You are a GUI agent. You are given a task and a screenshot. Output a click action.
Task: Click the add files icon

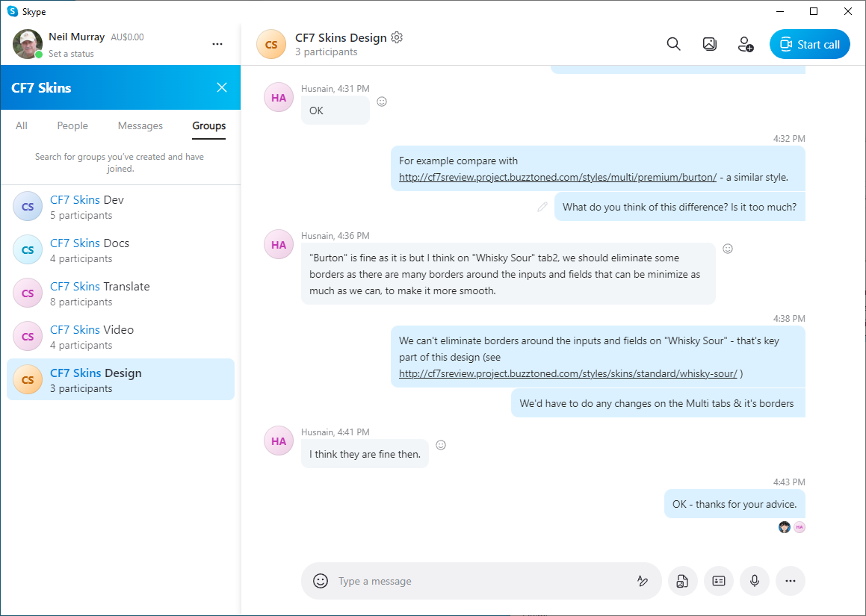coord(682,581)
